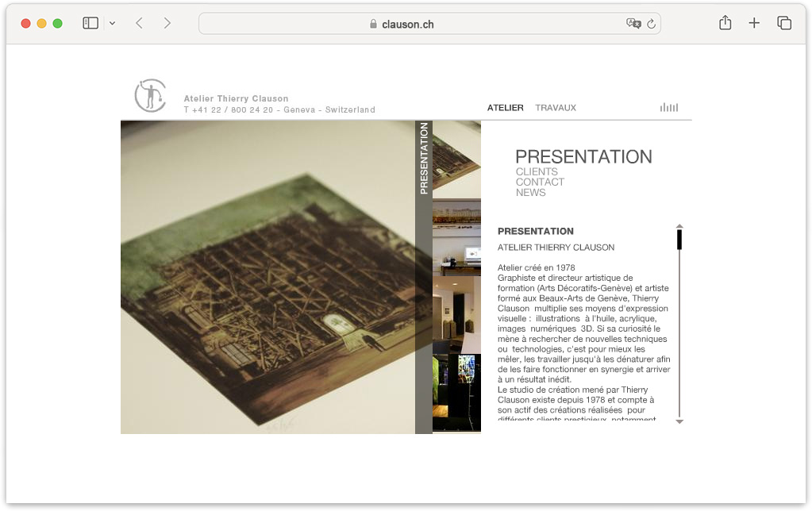Reload the page with refresh icon

pos(652,24)
